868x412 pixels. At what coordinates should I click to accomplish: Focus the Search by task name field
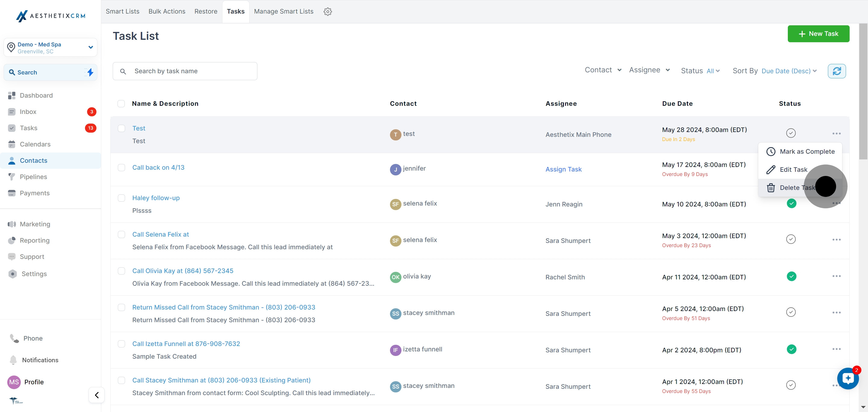click(185, 71)
